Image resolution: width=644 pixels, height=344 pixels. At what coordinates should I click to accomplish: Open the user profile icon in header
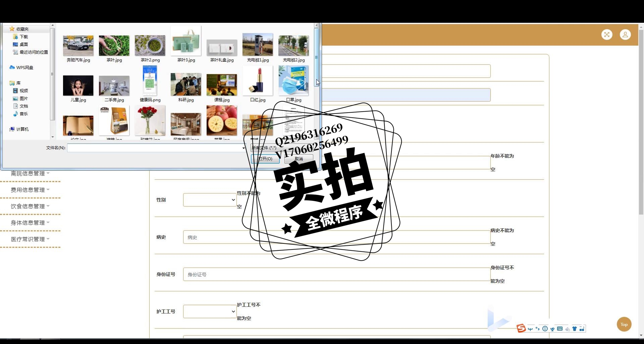pos(625,35)
